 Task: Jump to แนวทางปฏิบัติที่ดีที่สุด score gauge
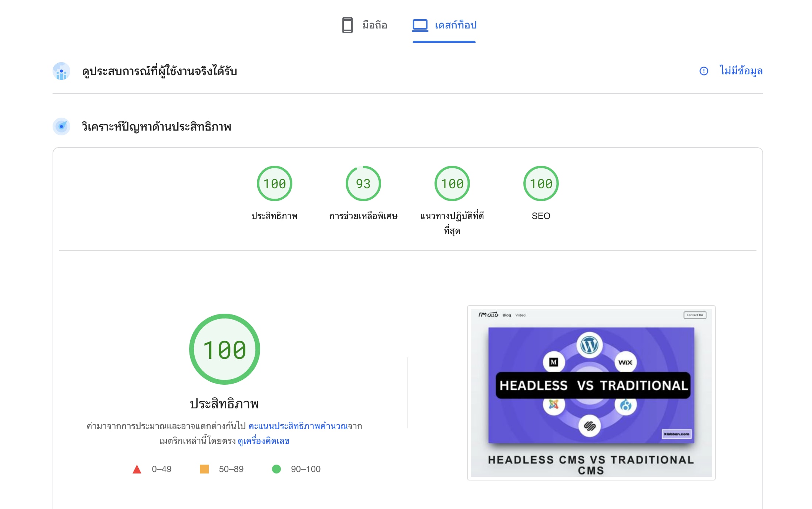click(452, 183)
